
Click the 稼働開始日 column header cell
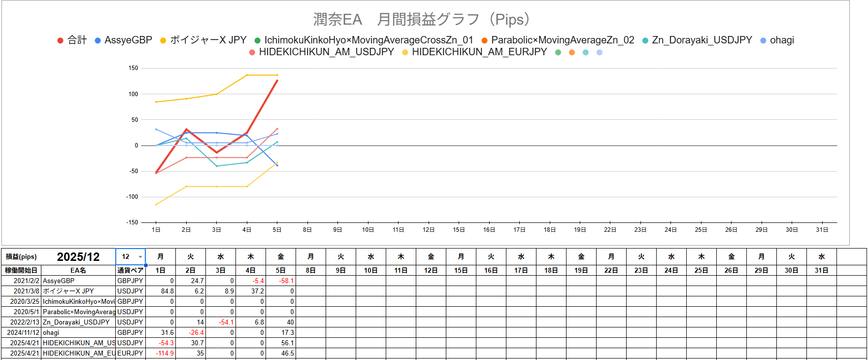21,270
